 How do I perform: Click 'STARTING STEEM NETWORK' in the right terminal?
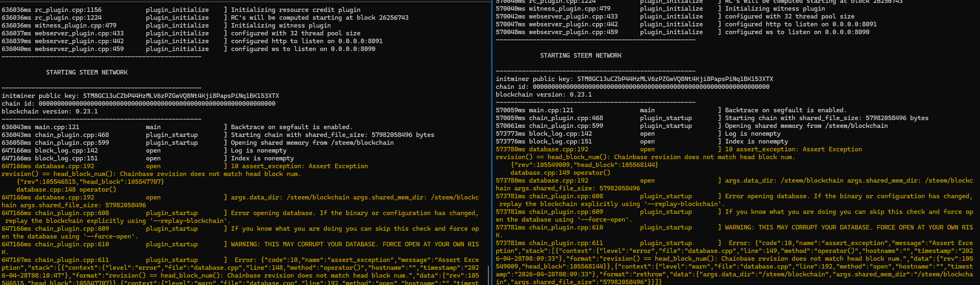point(581,56)
